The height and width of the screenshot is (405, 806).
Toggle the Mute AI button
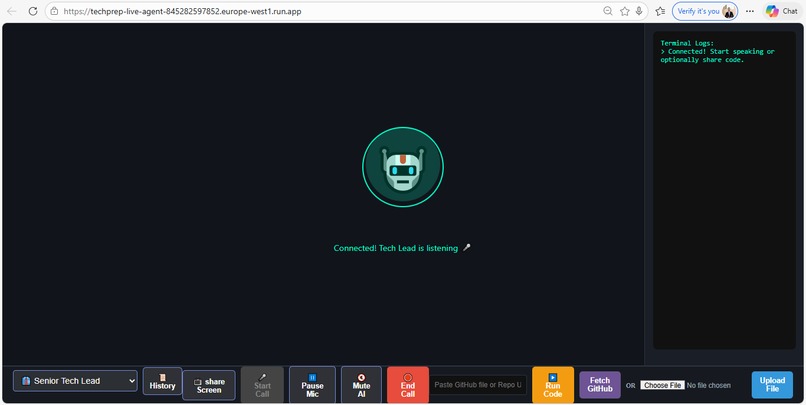[x=361, y=385]
